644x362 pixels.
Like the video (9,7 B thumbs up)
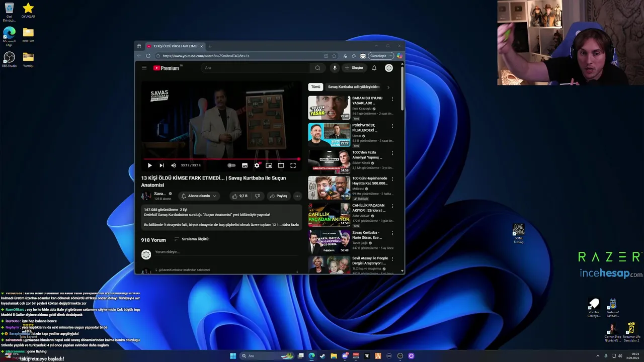pyautogui.click(x=240, y=196)
